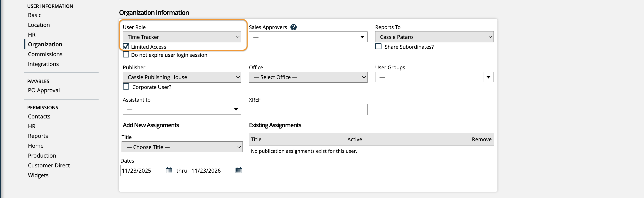The image size is (644, 198).
Task: Open the Integrations sidebar section
Action: (43, 64)
